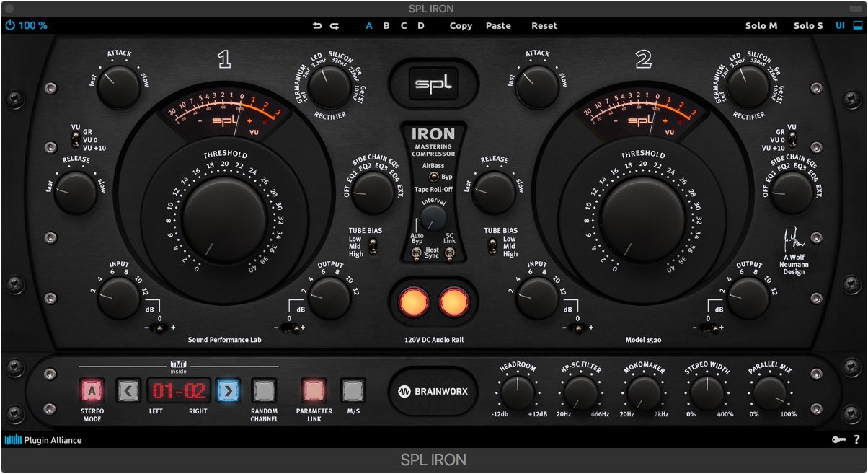Flip the Auto Byp switch

pyautogui.click(x=417, y=253)
